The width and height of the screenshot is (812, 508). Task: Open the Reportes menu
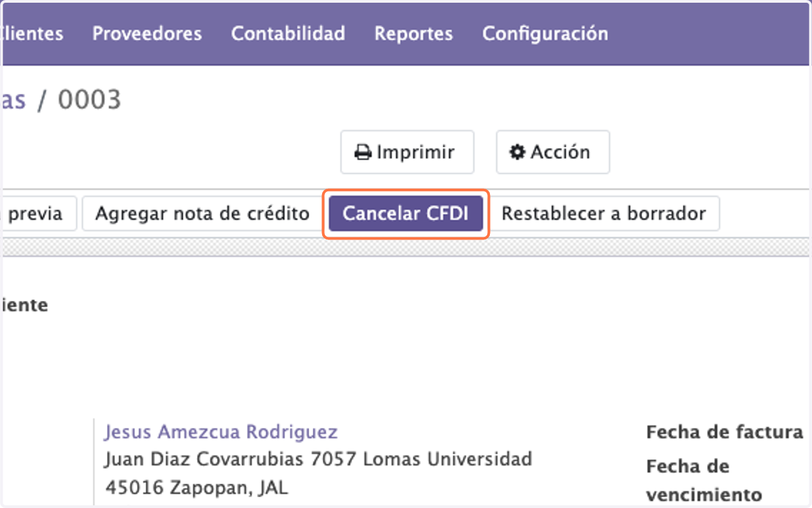pyautogui.click(x=413, y=33)
